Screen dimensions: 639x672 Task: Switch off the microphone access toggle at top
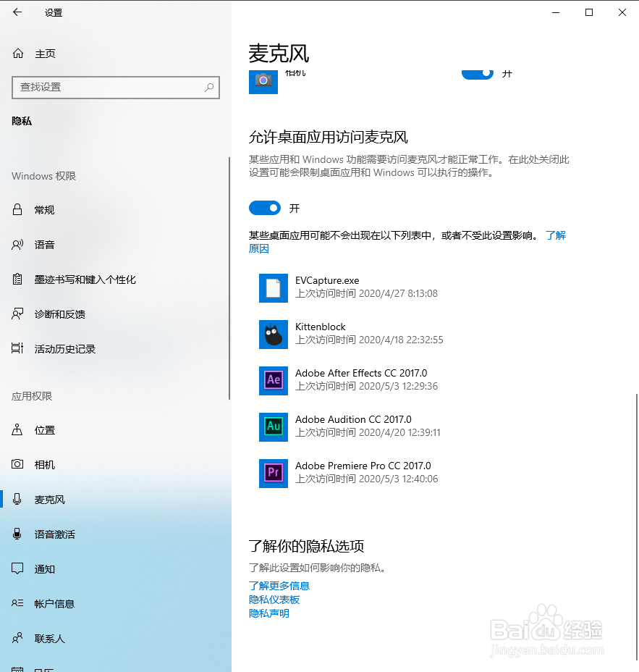(x=477, y=73)
